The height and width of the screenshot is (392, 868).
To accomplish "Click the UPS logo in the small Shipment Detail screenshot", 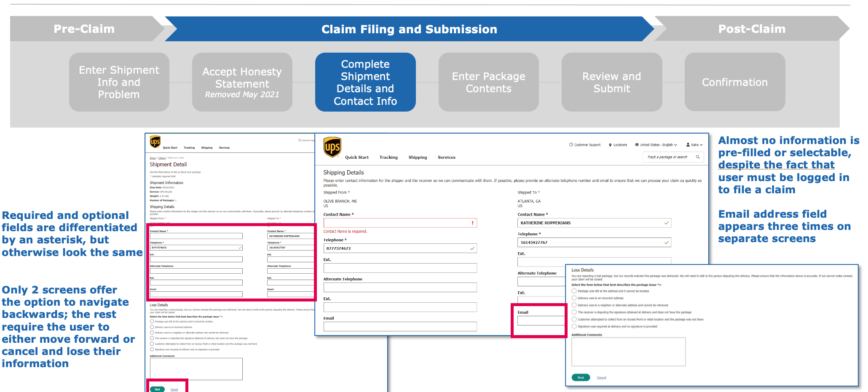I will click(155, 142).
